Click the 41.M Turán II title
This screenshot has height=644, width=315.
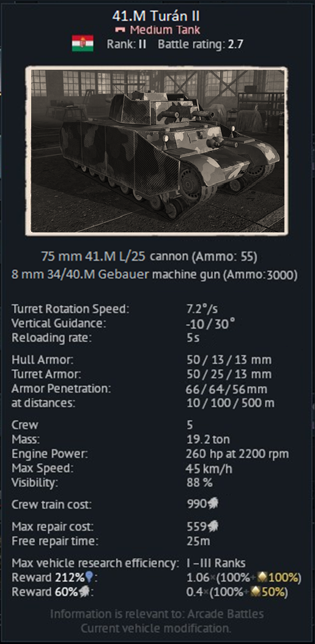[156, 16]
